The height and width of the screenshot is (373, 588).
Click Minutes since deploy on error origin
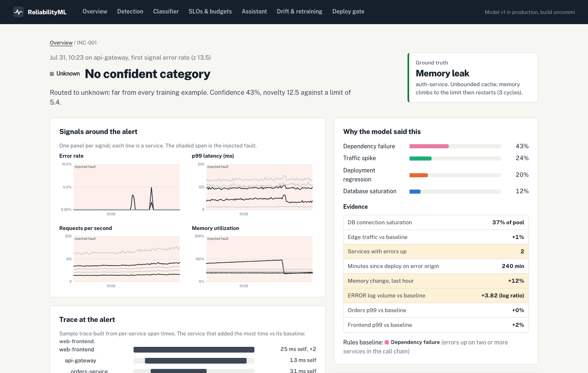(x=436, y=266)
